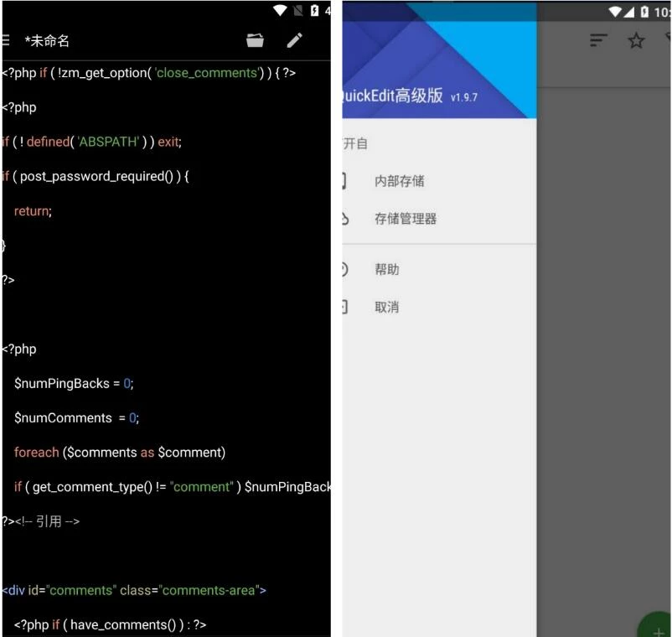Tap the sort list icon in the top bar

pos(597,39)
